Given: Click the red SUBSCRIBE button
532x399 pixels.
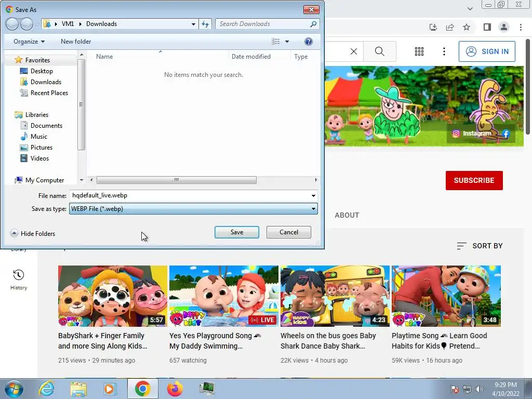Looking at the screenshot, I should click(x=474, y=180).
